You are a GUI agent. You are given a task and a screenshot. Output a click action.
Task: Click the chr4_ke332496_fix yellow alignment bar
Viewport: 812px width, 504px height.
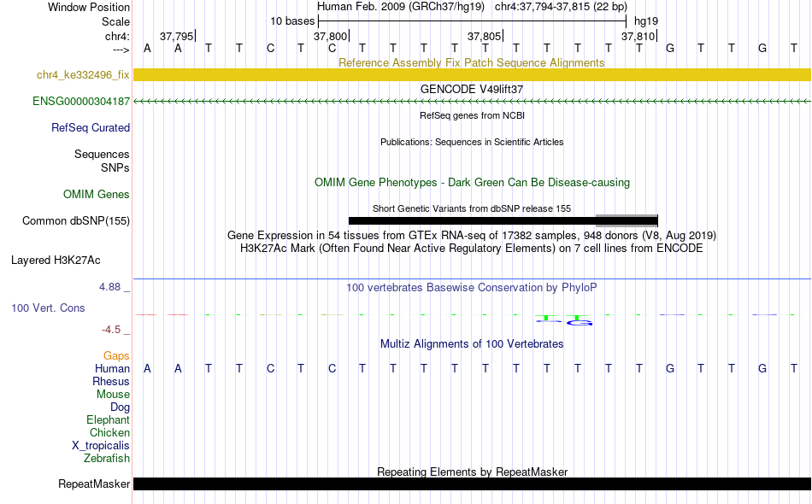(472, 74)
